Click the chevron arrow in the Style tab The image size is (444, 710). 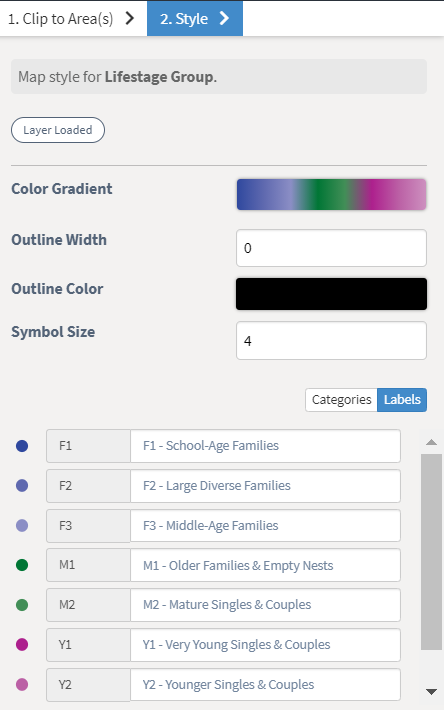tap(224, 18)
